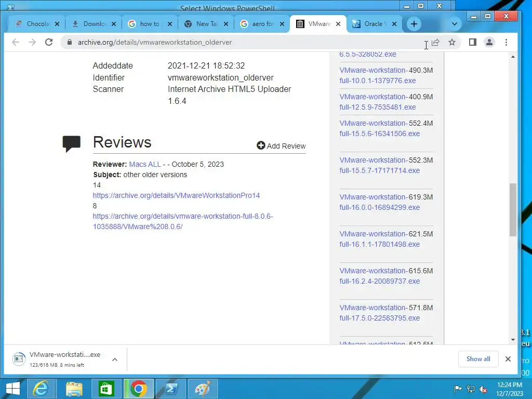532x399 pixels.
Task: Click the scrollbar up arrow
Action: 513,57
